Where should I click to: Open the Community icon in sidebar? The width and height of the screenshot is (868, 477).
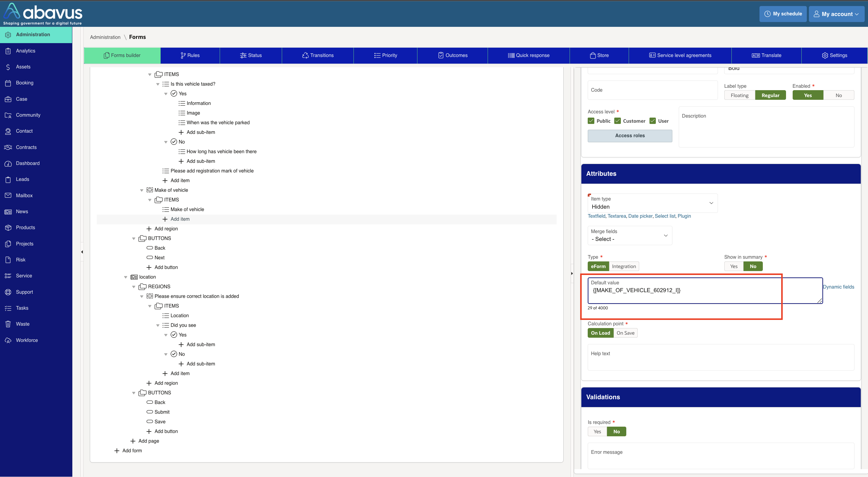tap(8, 115)
